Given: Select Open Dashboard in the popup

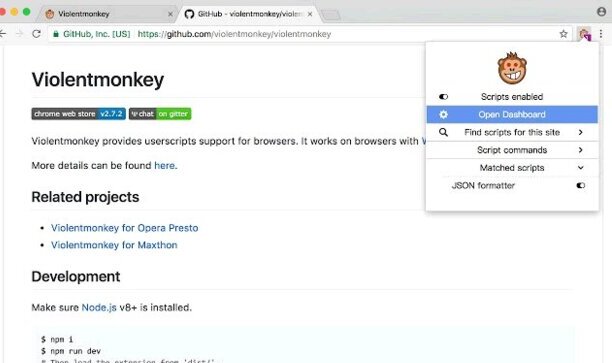Looking at the screenshot, I should pyautogui.click(x=512, y=114).
